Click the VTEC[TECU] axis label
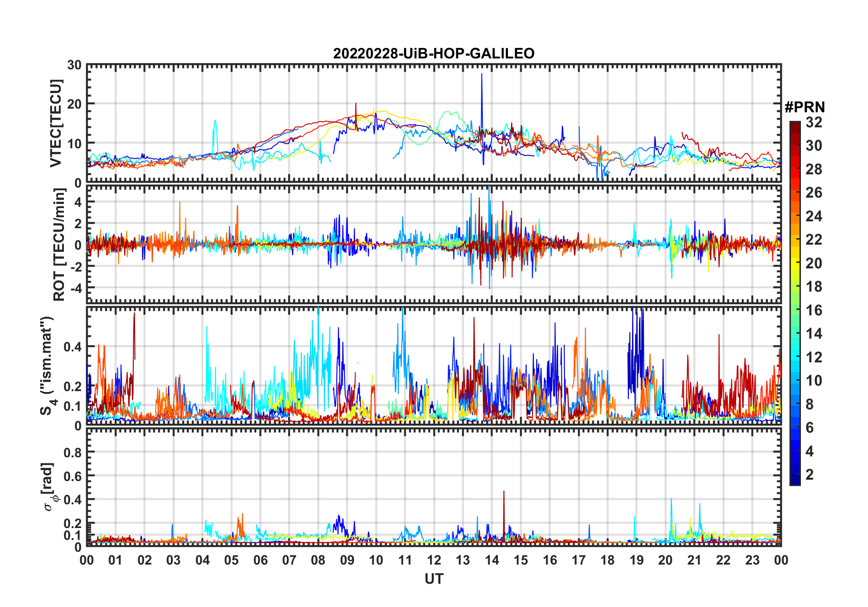Image resolution: width=868 pixels, height=607 pixels. [x=56, y=123]
